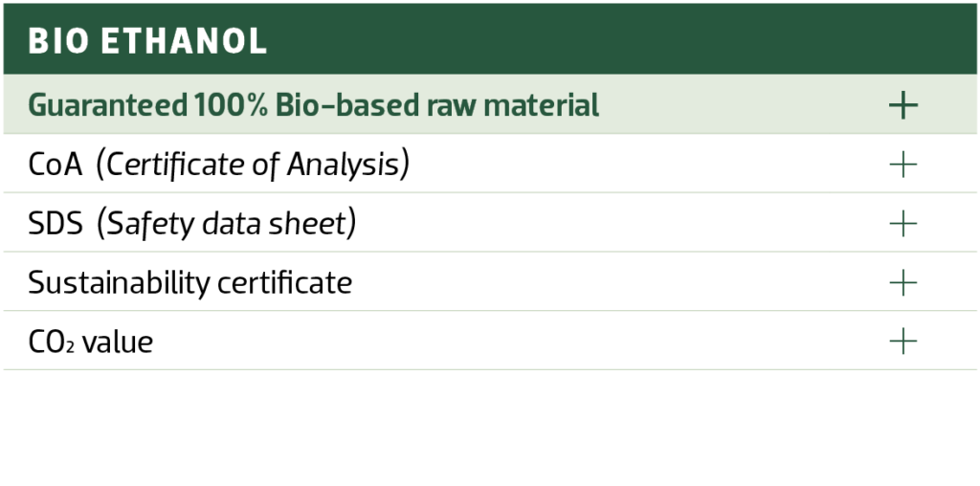This screenshot has height=486, width=980.
Task: Click the CoA abbreviation label
Action: point(56,165)
